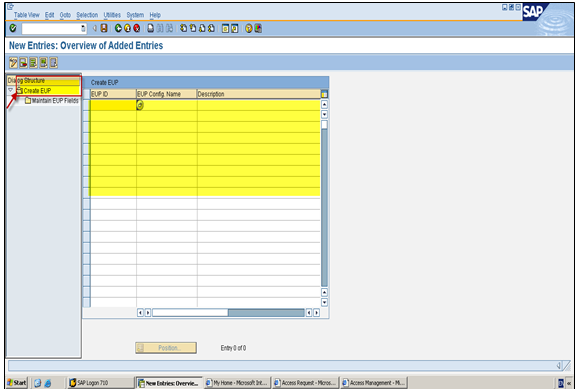The height and width of the screenshot is (389, 577).
Task: Click the pencil Change/Display icon
Action: [13, 63]
